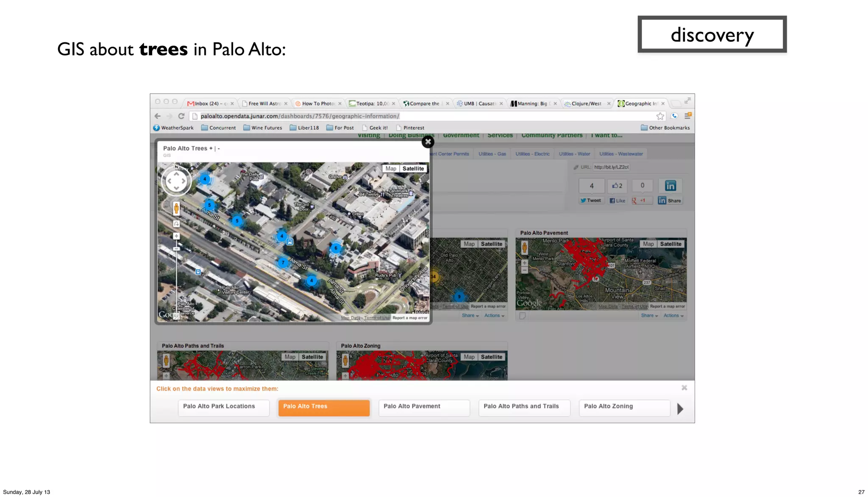Image resolution: width=868 pixels, height=497 pixels.
Task: Click the bit.ly short URL field
Action: [x=611, y=167]
